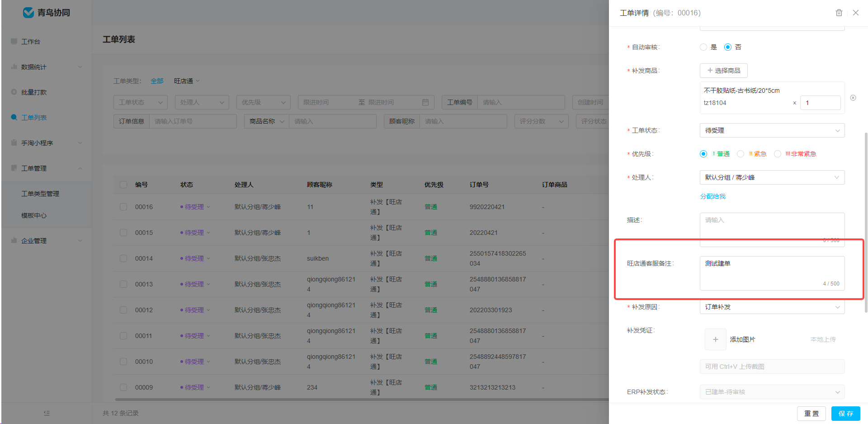Select 是 for 自动审核
Viewport: 868px width, 424px height.
(703, 47)
